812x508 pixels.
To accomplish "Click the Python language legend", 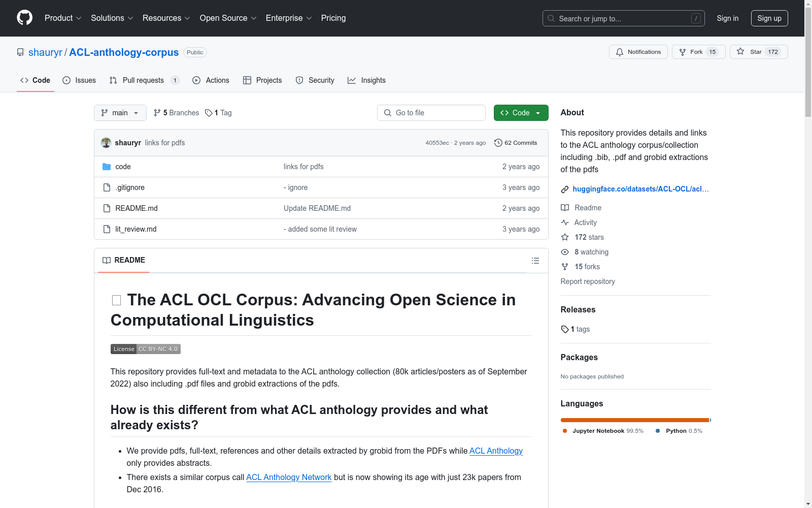I will pyautogui.click(x=679, y=431).
